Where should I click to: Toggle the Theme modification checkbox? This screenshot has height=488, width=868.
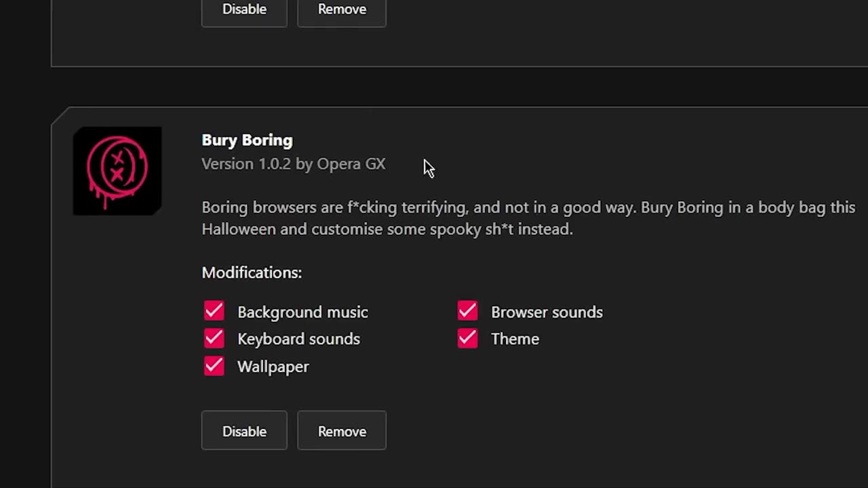click(x=467, y=338)
